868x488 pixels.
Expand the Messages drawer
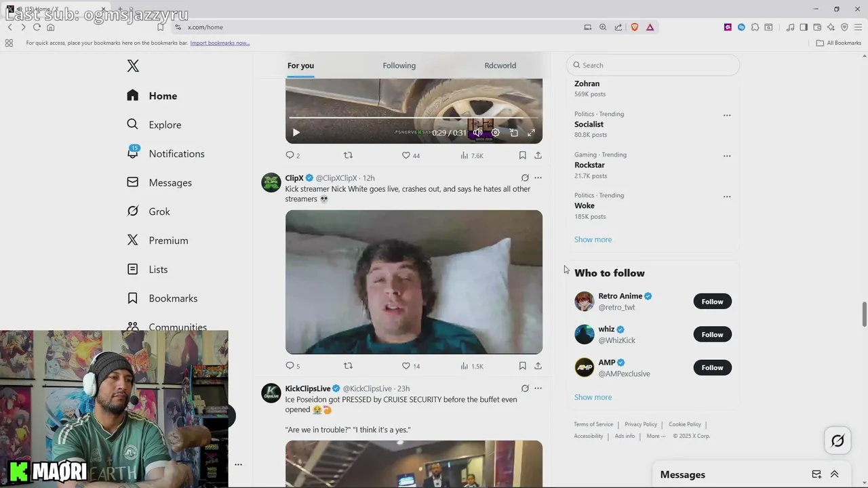tap(835, 474)
